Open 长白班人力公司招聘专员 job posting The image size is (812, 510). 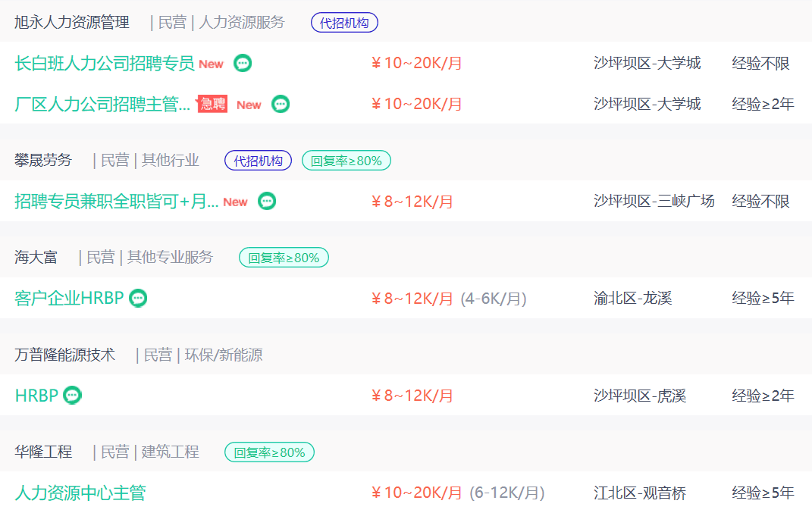coord(104,63)
